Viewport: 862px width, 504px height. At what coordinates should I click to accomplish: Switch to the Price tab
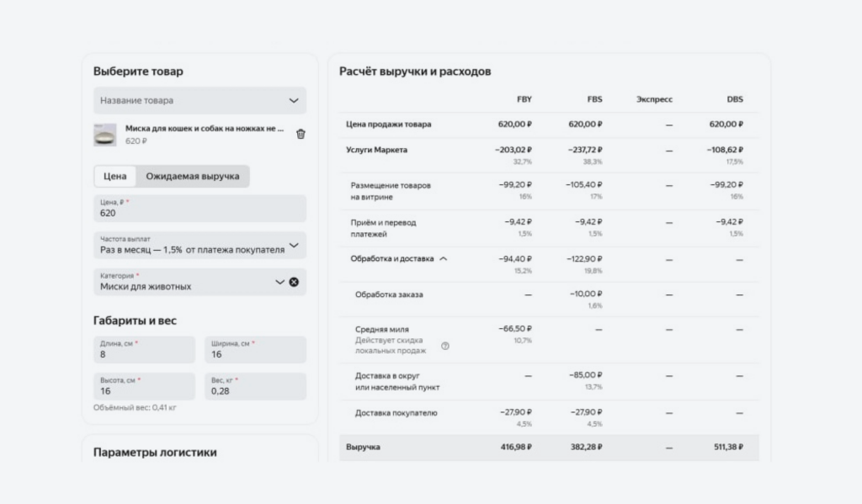[x=115, y=176]
